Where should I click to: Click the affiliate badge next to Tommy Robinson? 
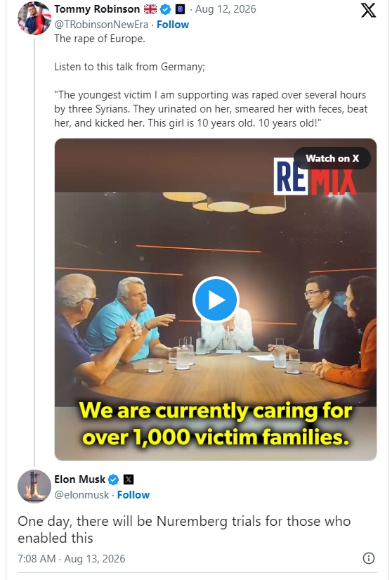(180, 9)
